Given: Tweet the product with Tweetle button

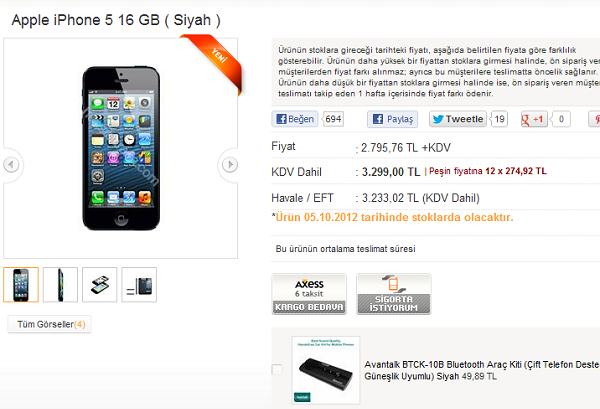Looking at the screenshot, I should [x=458, y=119].
